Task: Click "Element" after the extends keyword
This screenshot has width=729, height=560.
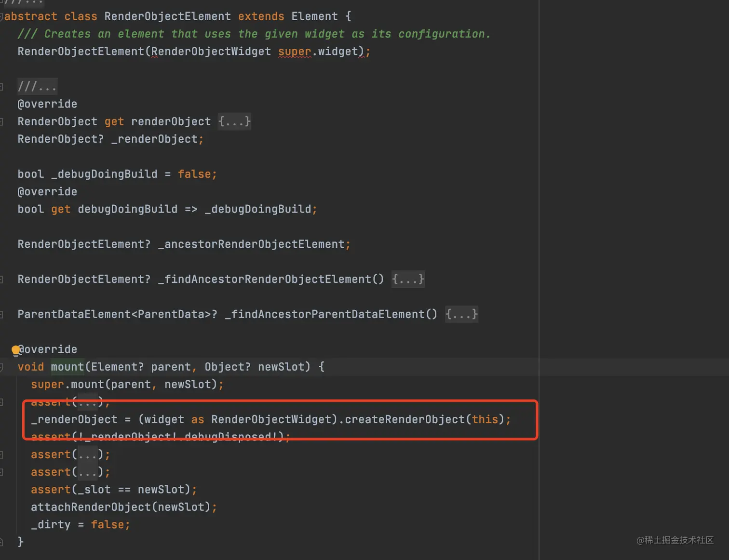Action: coord(314,16)
